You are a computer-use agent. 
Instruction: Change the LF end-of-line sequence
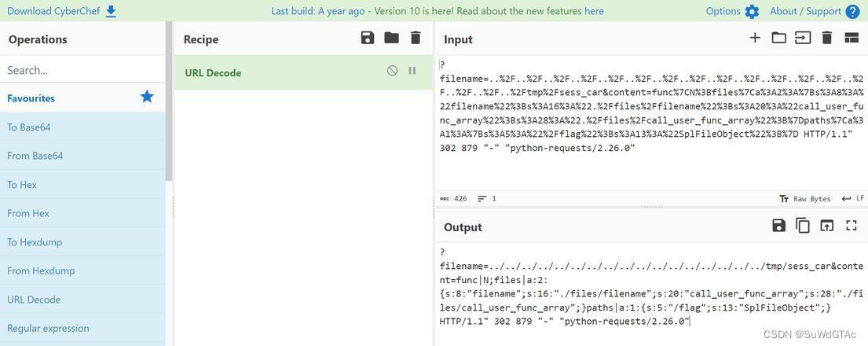pyautogui.click(x=852, y=198)
